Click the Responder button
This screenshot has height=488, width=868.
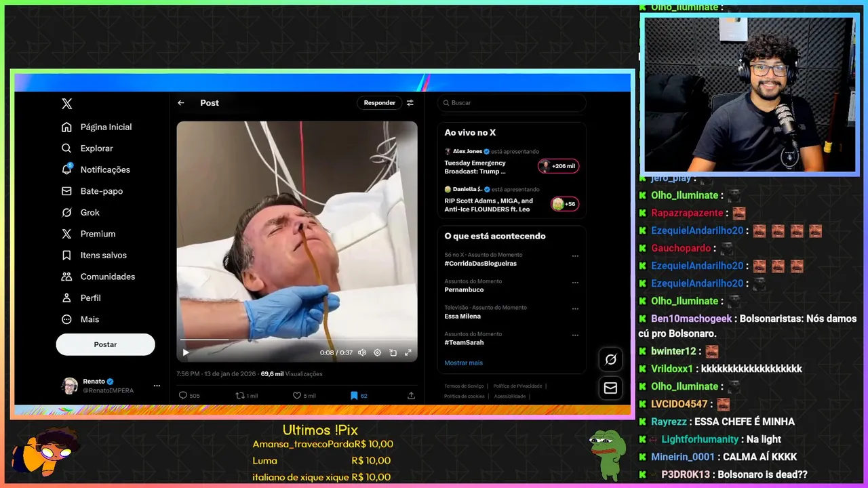(x=379, y=103)
